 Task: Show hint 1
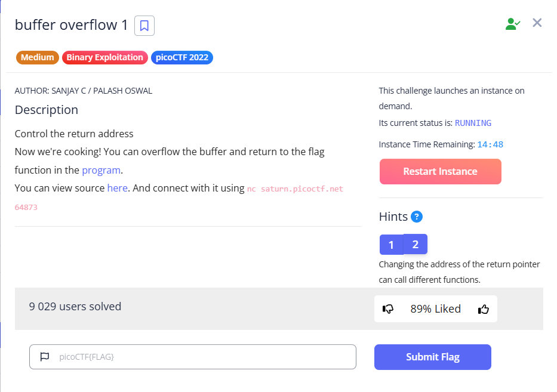point(391,245)
